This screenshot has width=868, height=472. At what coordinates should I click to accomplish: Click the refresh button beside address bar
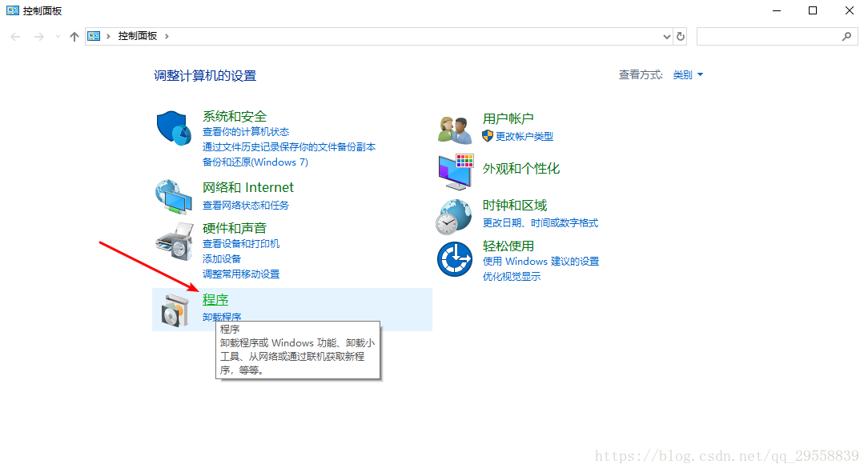click(x=681, y=37)
